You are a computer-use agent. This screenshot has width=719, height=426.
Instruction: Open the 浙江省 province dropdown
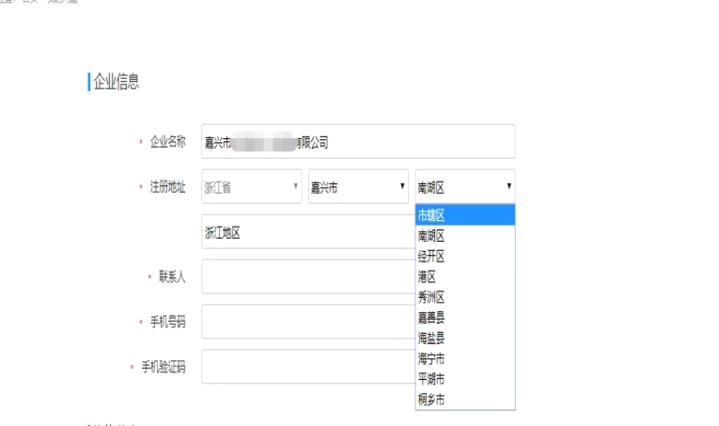pyautogui.click(x=251, y=187)
